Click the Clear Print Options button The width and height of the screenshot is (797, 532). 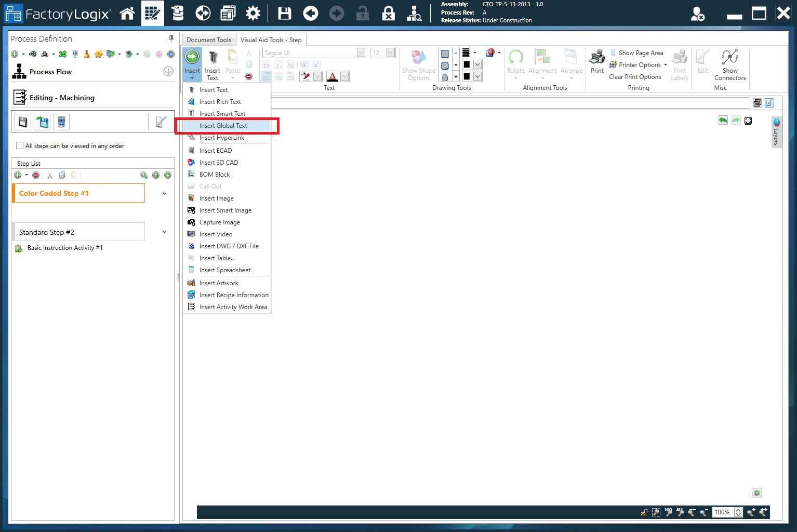click(x=635, y=76)
